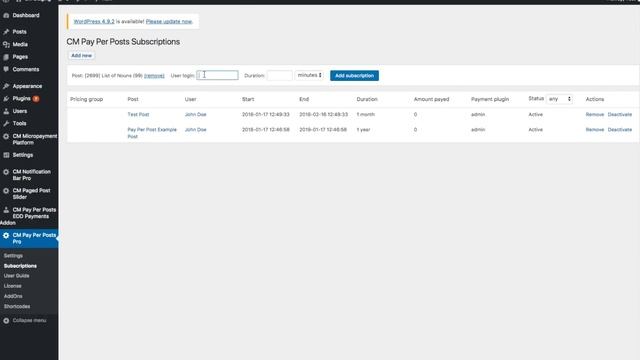Select the Subscriptions submenu item
The height and width of the screenshot is (360, 640).
click(x=20, y=266)
